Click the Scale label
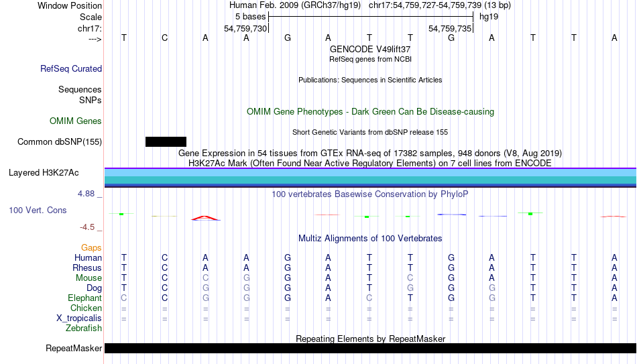Viewport: 637px width, 364px height. (x=91, y=17)
